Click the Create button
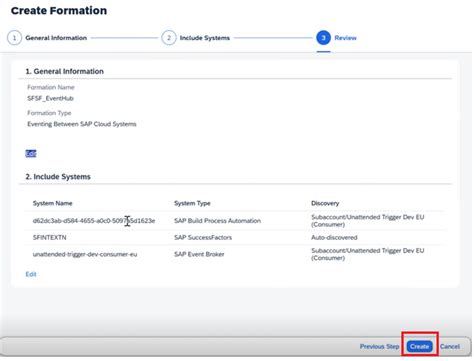Viewport: 474px width, 361px height. point(419,347)
